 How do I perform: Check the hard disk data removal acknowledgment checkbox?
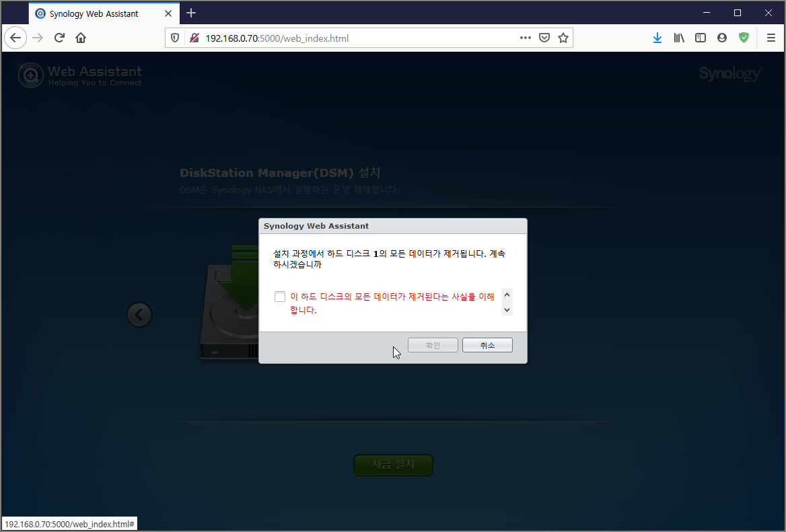[x=280, y=297]
